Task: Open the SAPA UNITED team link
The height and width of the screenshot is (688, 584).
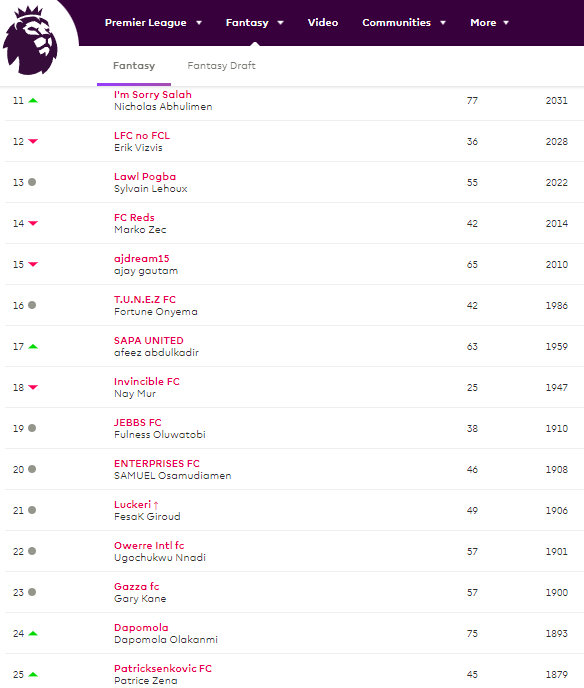Action: point(149,340)
